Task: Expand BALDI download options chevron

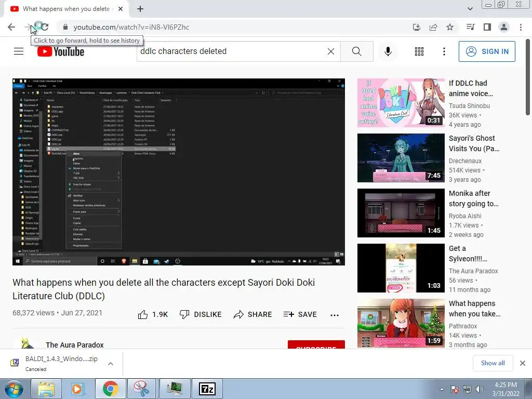Action: [111, 363]
